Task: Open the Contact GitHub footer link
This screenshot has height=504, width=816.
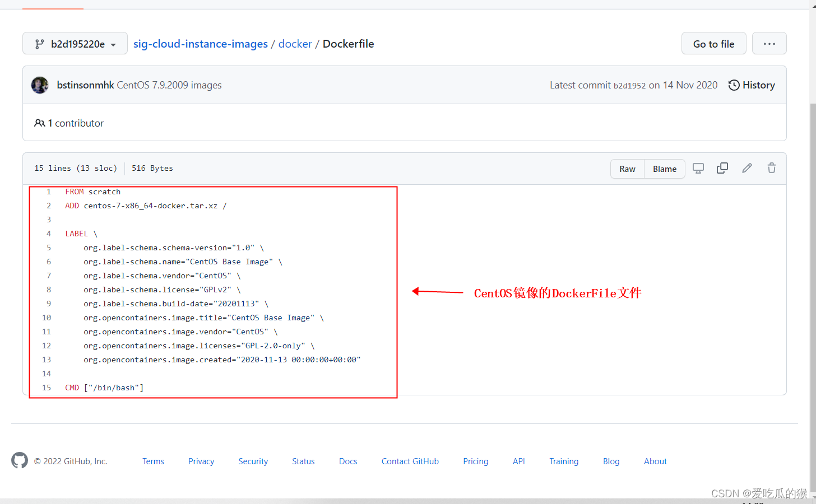Action: pos(410,461)
